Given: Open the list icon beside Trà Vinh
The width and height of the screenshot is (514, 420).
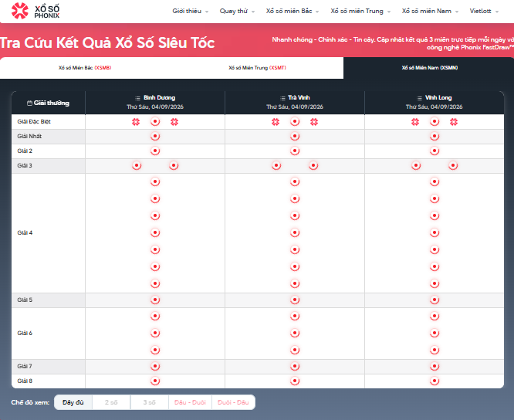Looking at the screenshot, I should point(283,98).
